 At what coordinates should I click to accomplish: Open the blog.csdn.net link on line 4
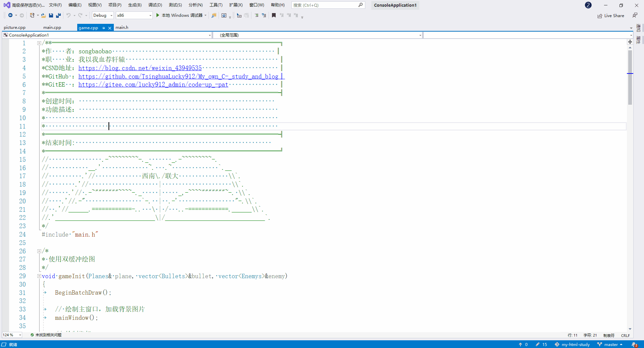[140, 68]
